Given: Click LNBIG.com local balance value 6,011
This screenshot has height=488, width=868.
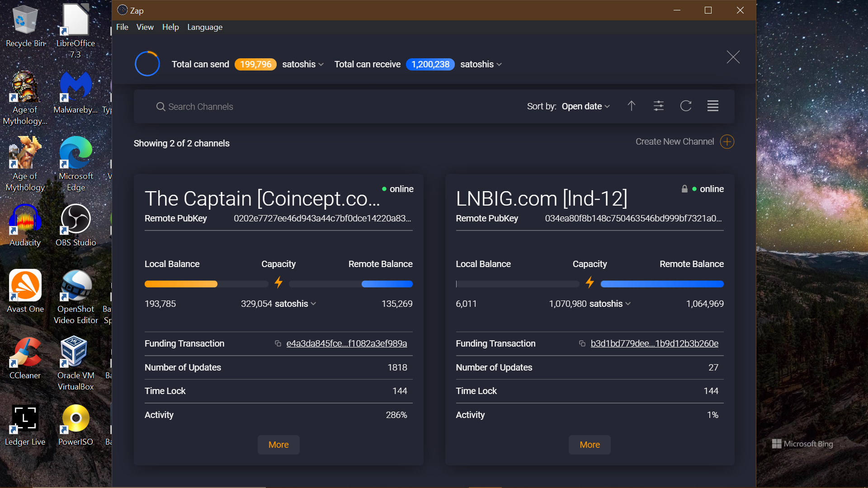Looking at the screenshot, I should 466,304.
